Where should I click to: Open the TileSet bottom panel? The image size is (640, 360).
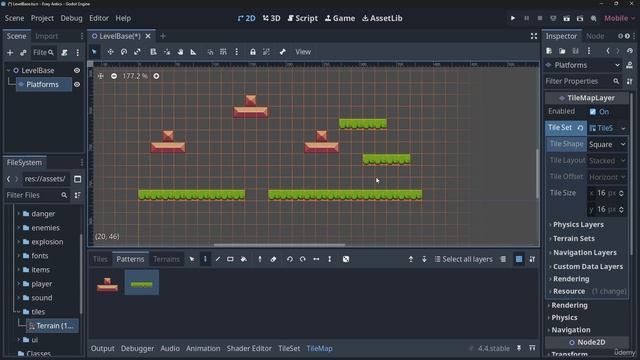point(289,349)
